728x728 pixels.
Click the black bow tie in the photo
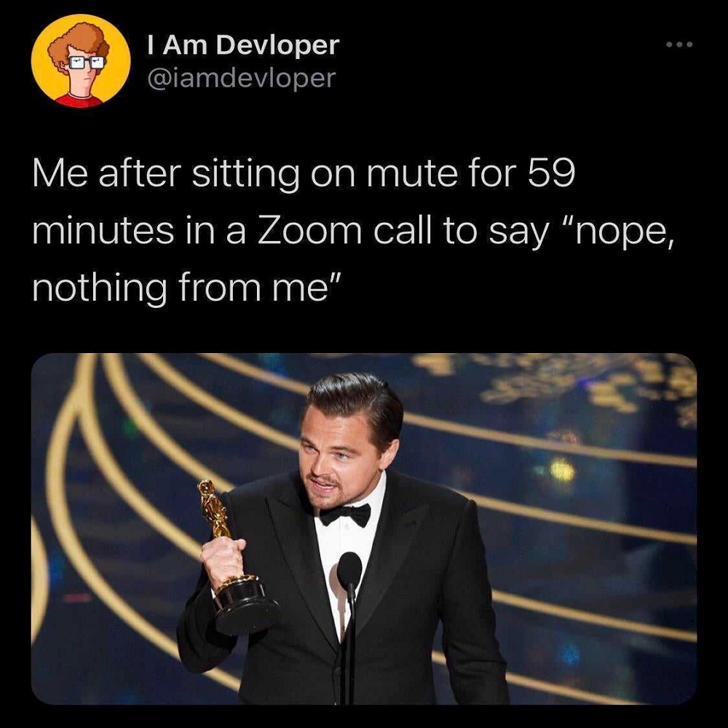[x=345, y=515]
